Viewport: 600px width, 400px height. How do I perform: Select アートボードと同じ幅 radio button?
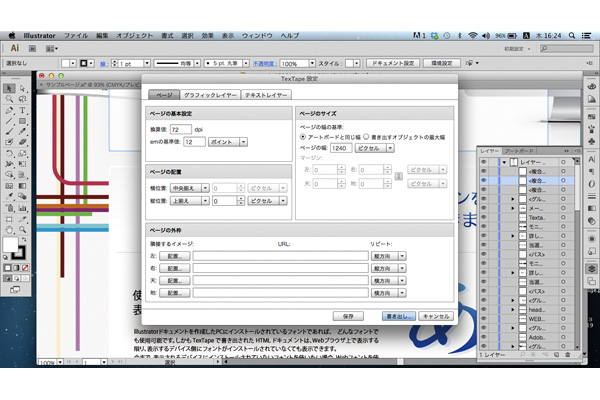pos(304,137)
